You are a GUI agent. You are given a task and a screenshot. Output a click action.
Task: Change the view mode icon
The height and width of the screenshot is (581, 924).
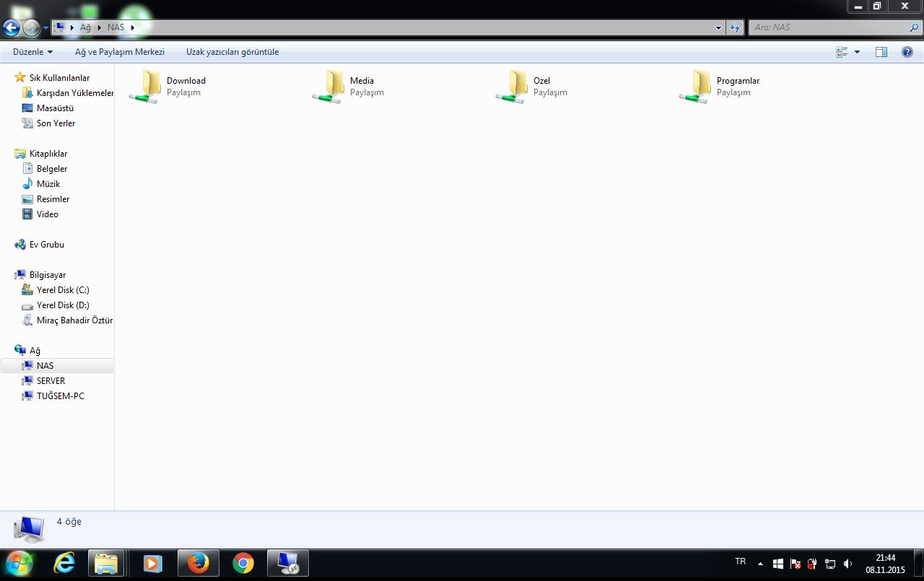tap(842, 52)
